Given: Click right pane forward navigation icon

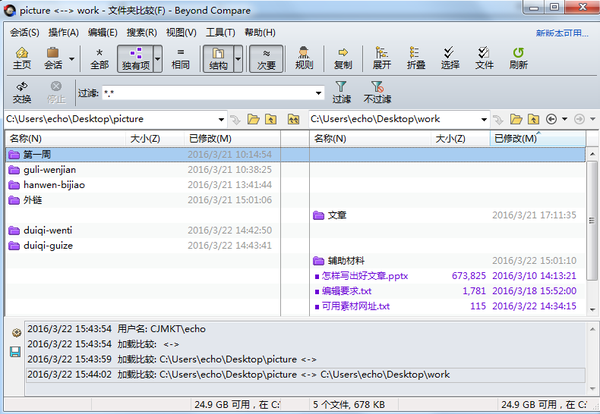Looking at the screenshot, I should (579, 119).
